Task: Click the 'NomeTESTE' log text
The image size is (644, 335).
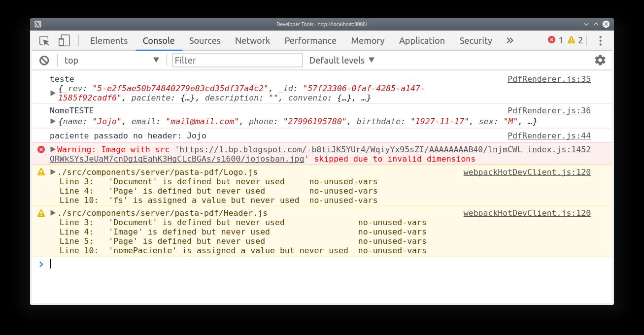Action: (x=71, y=110)
